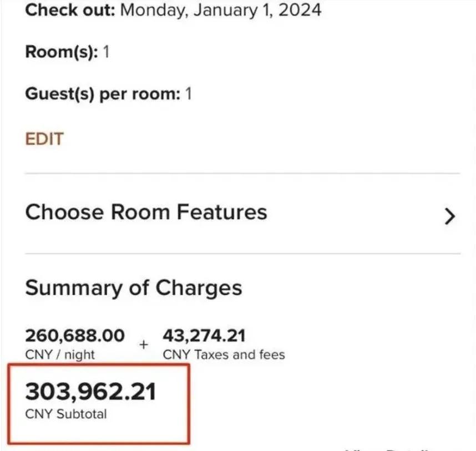Select the Guest(s) per room value 1

pos(189,94)
